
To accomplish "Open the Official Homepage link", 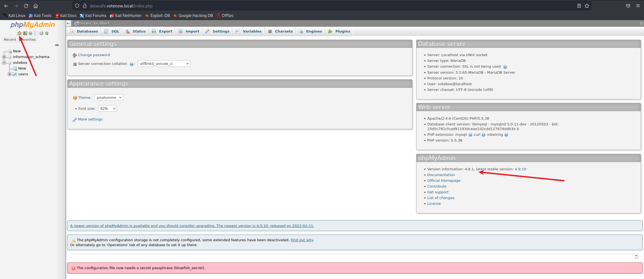I will pos(444,181).
